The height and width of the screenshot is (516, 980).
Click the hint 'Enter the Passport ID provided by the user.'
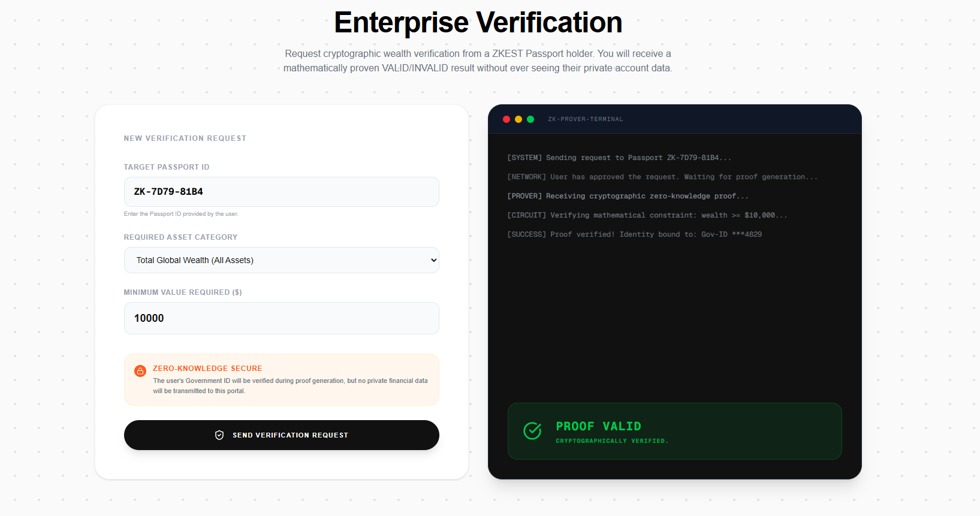click(181, 214)
